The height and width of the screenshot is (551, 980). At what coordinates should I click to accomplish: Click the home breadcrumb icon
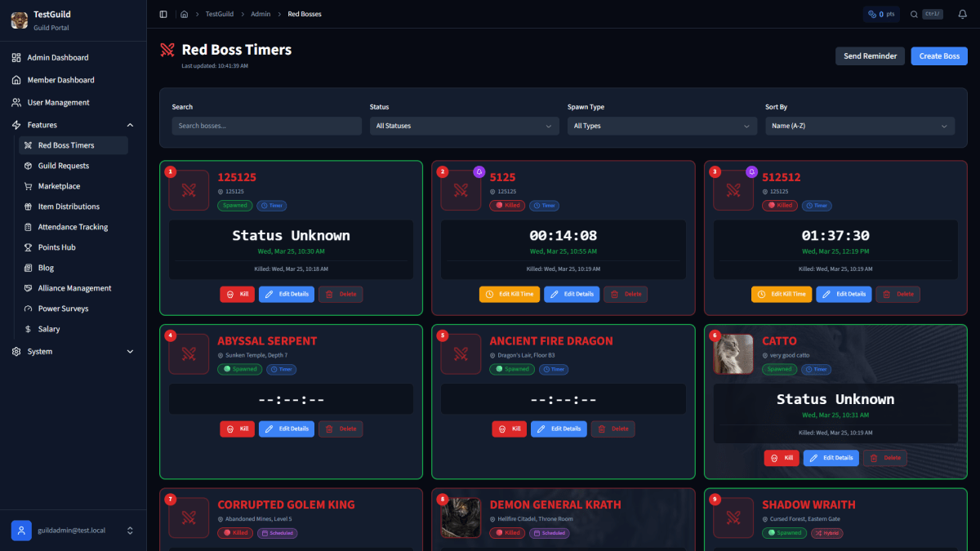click(x=185, y=14)
